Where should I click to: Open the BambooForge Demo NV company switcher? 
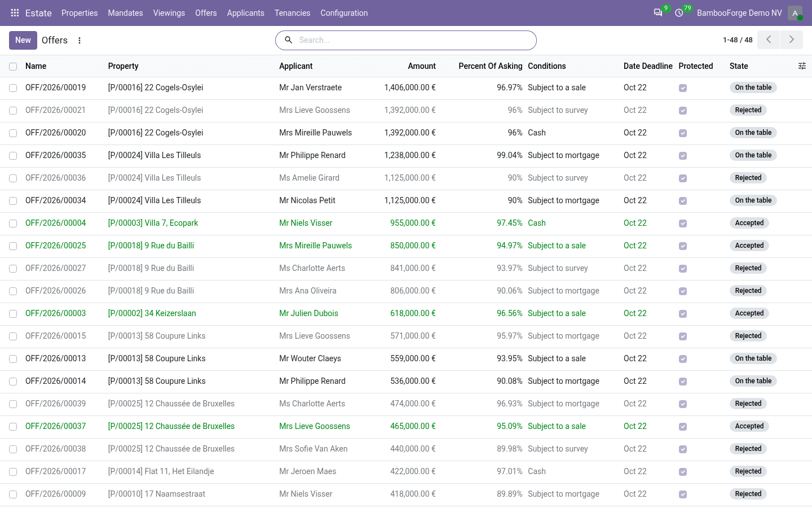click(739, 13)
